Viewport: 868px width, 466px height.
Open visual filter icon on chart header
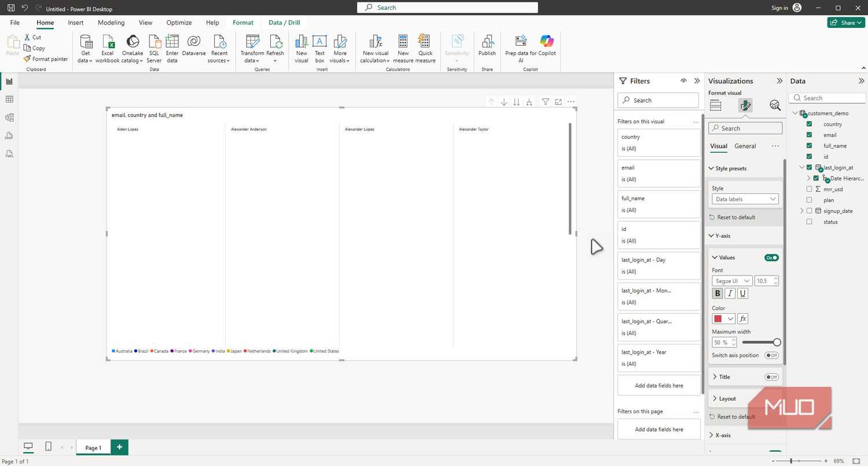[x=546, y=102]
